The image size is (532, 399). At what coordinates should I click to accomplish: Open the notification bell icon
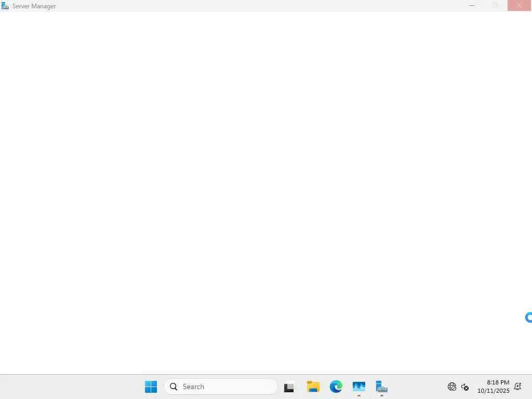pyautogui.click(x=518, y=387)
